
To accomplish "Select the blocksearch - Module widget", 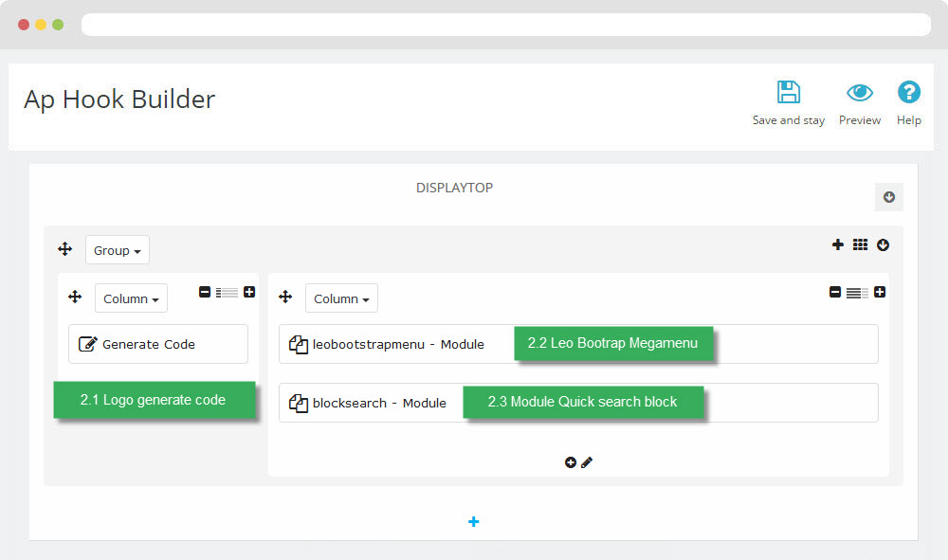I will (x=578, y=403).
